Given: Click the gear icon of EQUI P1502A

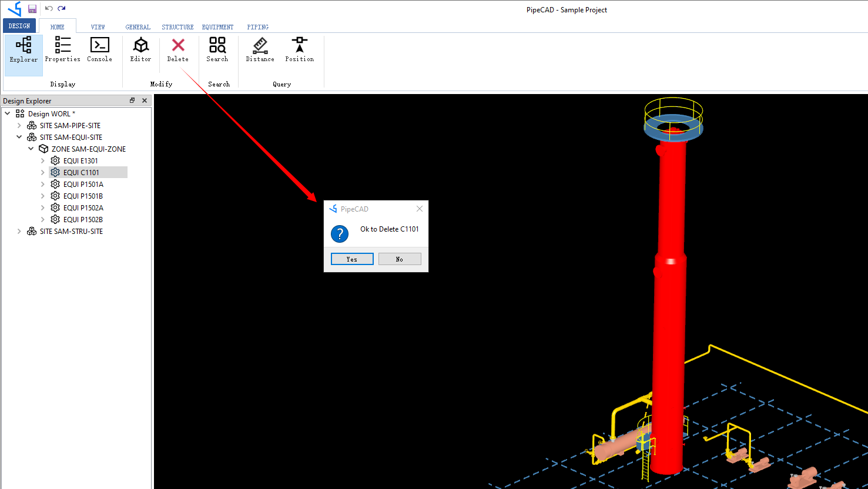Looking at the screenshot, I should pyautogui.click(x=55, y=207).
